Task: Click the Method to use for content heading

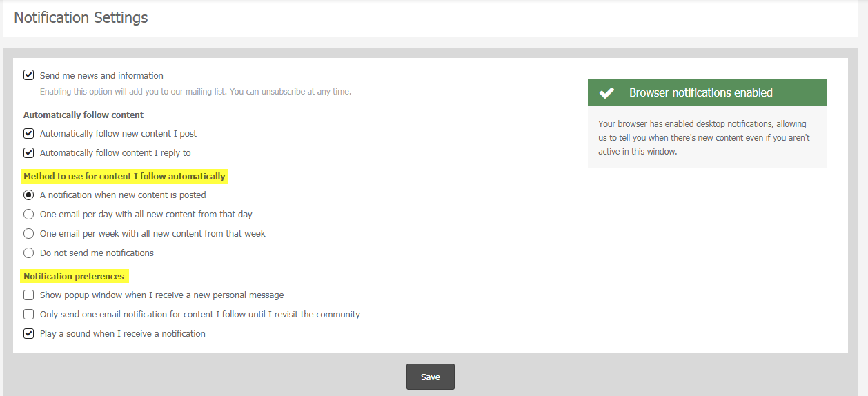Action: click(x=124, y=176)
